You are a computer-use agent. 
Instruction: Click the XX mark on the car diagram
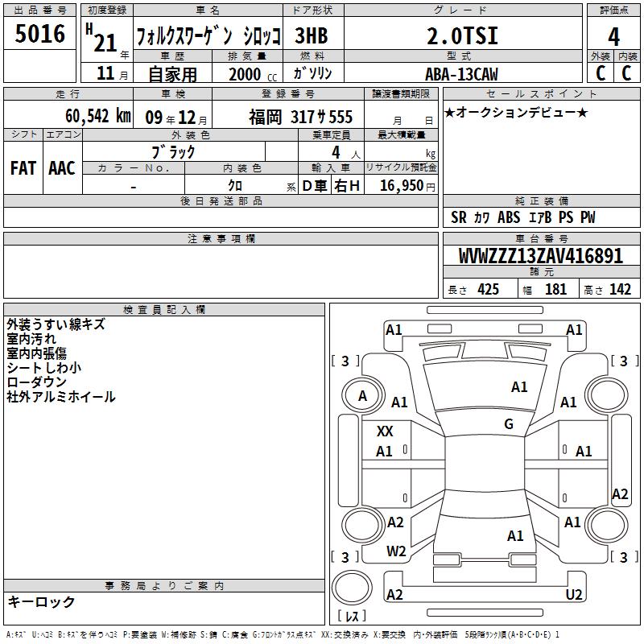pyautogui.click(x=385, y=431)
